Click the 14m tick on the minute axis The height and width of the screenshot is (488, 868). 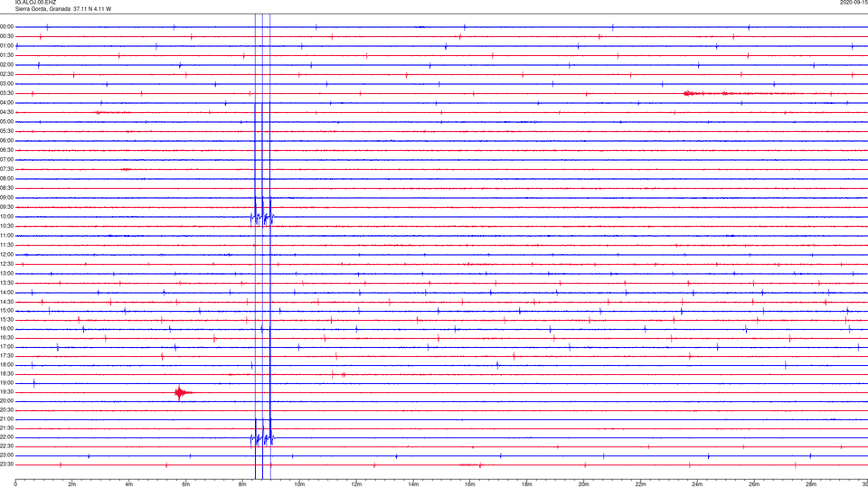[x=413, y=484]
